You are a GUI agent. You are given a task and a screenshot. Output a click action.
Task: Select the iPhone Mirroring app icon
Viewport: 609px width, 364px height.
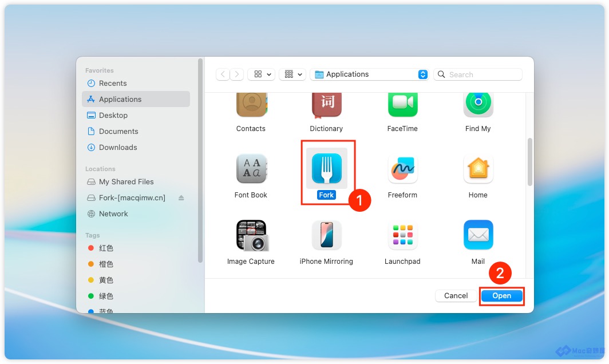(326, 235)
